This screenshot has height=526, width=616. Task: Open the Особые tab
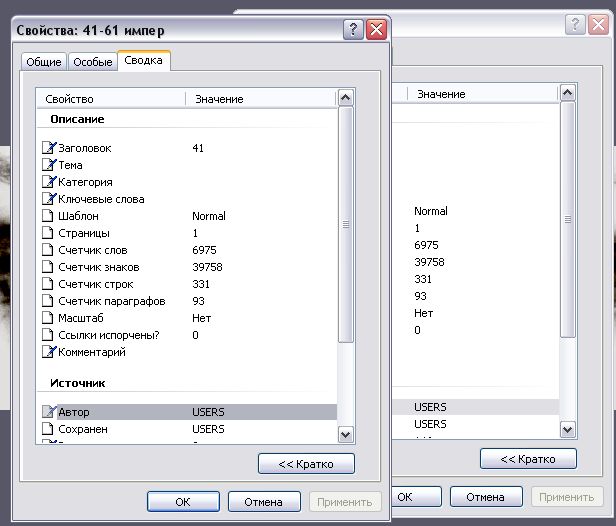tap(93, 62)
